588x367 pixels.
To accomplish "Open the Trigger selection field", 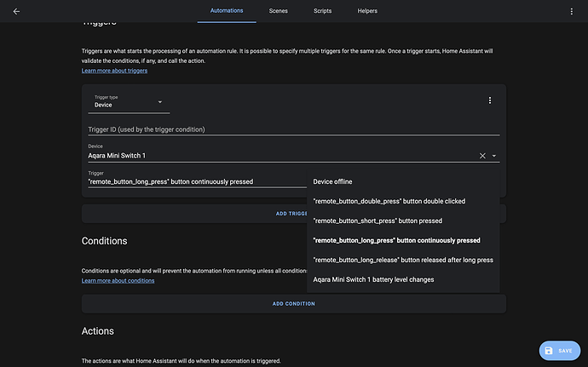I will pyautogui.click(x=197, y=179).
